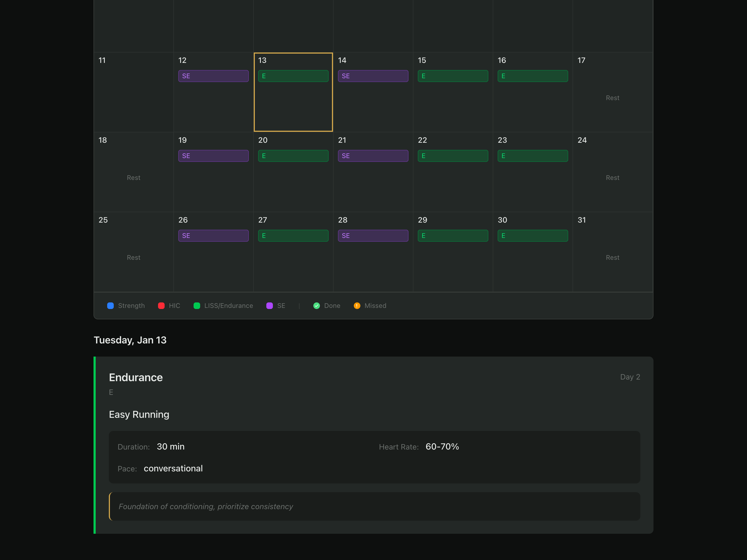Screen dimensions: 747x560
Task: Open the E workout on January 16
Action: (533, 76)
